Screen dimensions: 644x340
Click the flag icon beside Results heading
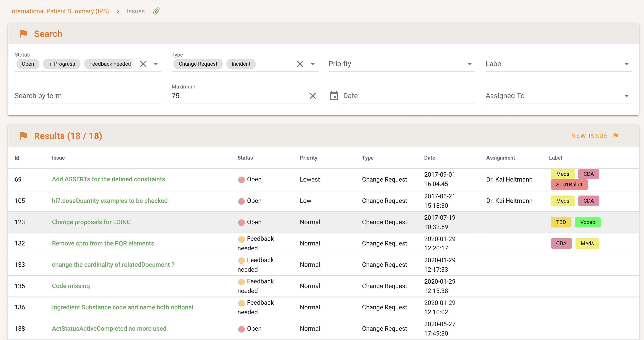click(x=24, y=136)
